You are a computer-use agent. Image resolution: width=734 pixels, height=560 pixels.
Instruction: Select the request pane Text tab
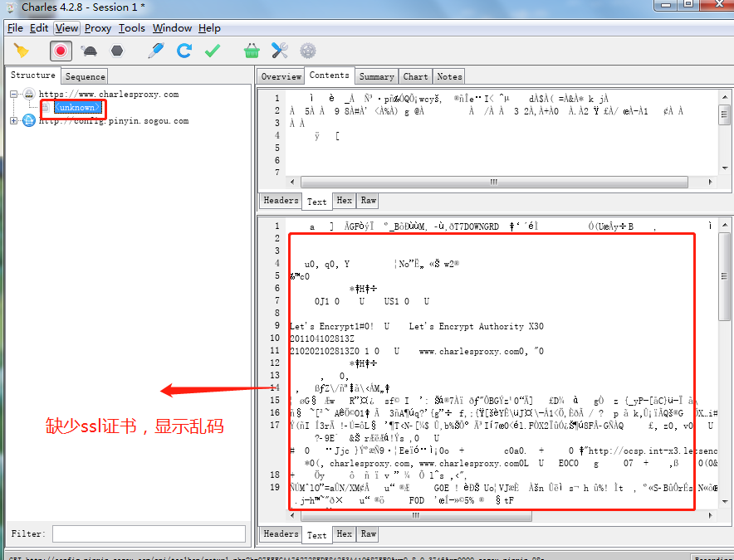coord(316,202)
